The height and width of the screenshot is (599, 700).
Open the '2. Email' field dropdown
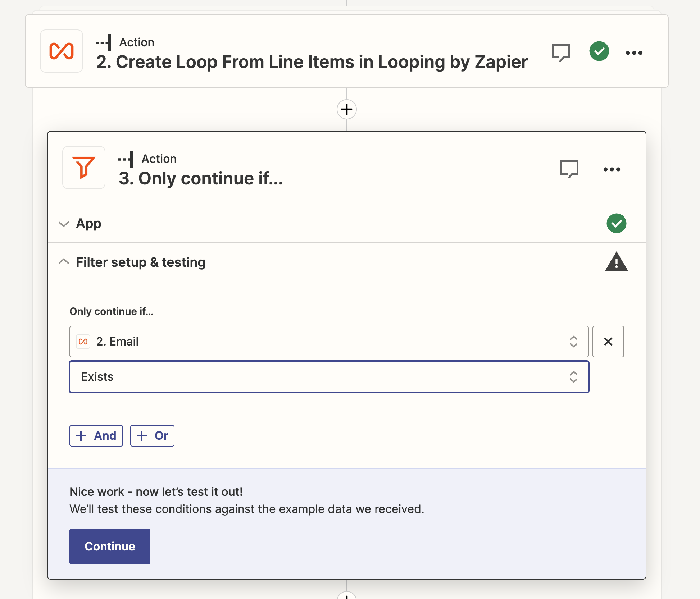pyautogui.click(x=329, y=342)
